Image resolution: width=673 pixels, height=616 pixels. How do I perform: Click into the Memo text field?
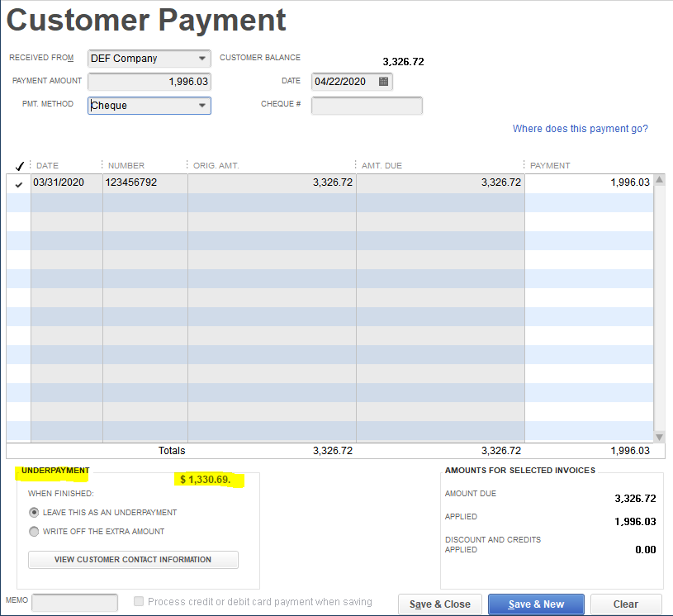click(74, 603)
